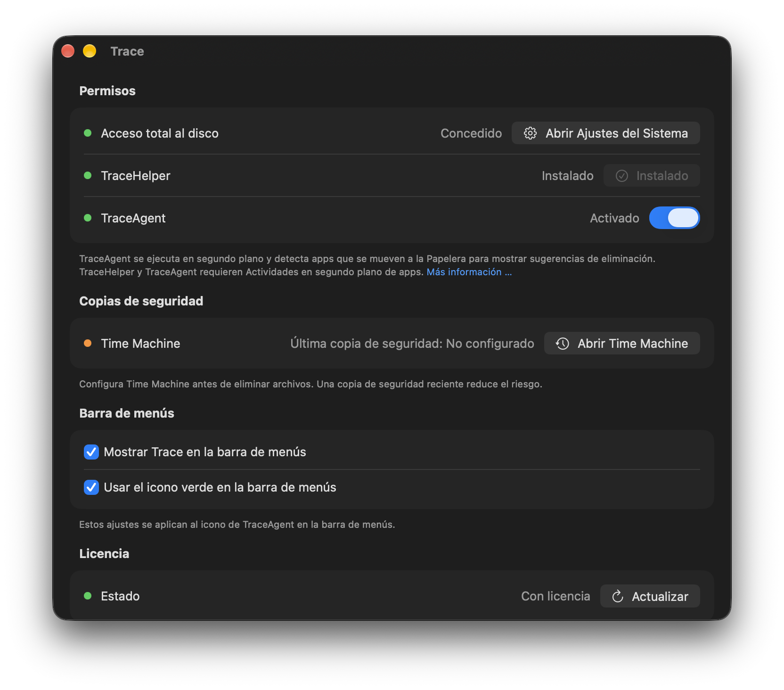The image size is (784, 690).
Task: Click the Acceso total al disco label
Action: click(x=160, y=133)
